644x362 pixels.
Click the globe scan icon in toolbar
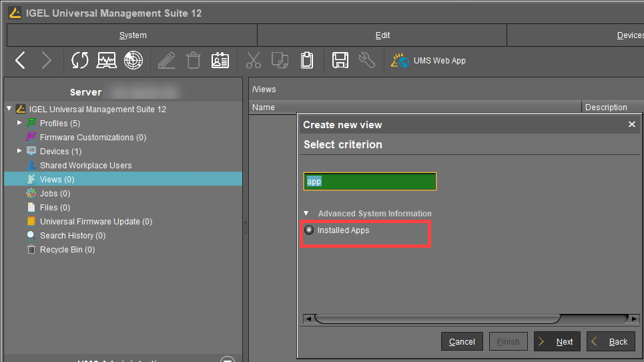133,61
